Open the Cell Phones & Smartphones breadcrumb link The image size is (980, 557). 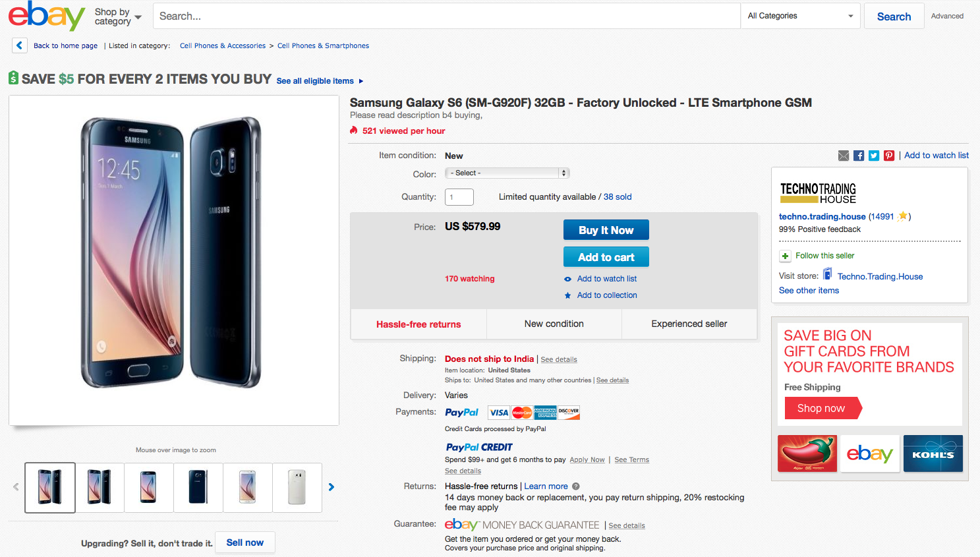pyautogui.click(x=323, y=45)
